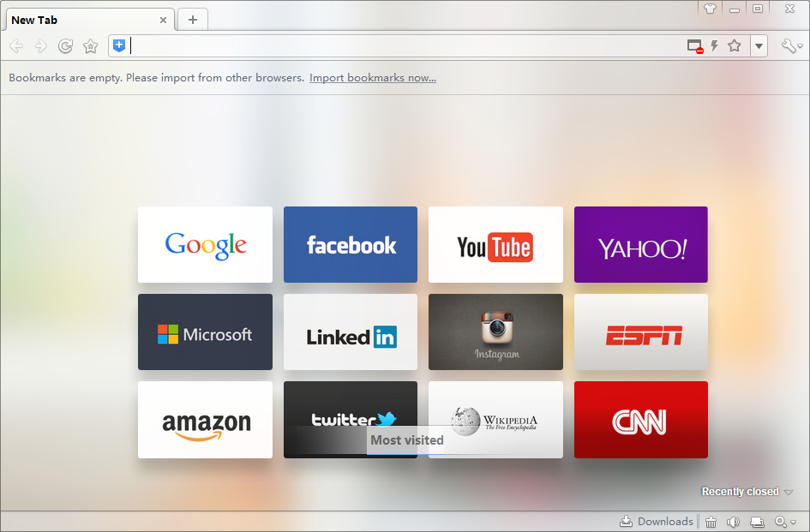
Task: Open Downloads from the status bar
Action: pyautogui.click(x=657, y=522)
